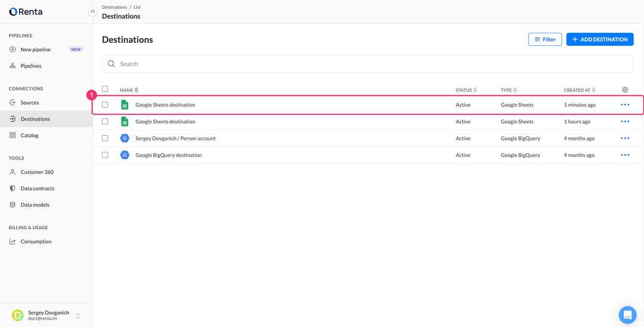Open actions menu for Google BigQuery destination row

pos(625,155)
